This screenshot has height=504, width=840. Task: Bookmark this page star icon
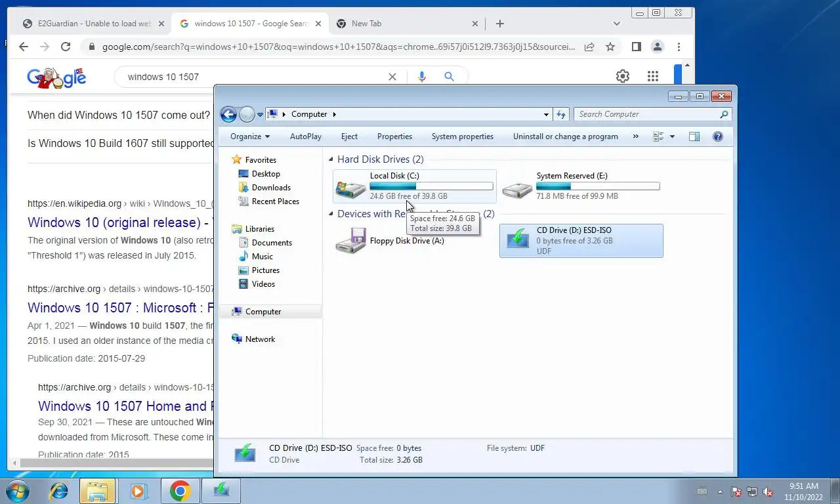coord(610,47)
